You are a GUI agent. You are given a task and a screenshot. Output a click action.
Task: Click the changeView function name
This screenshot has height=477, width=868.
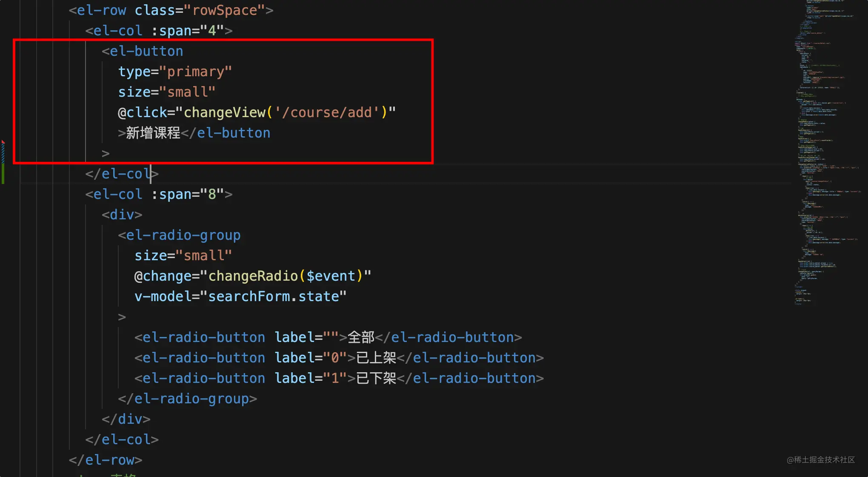[x=224, y=112]
